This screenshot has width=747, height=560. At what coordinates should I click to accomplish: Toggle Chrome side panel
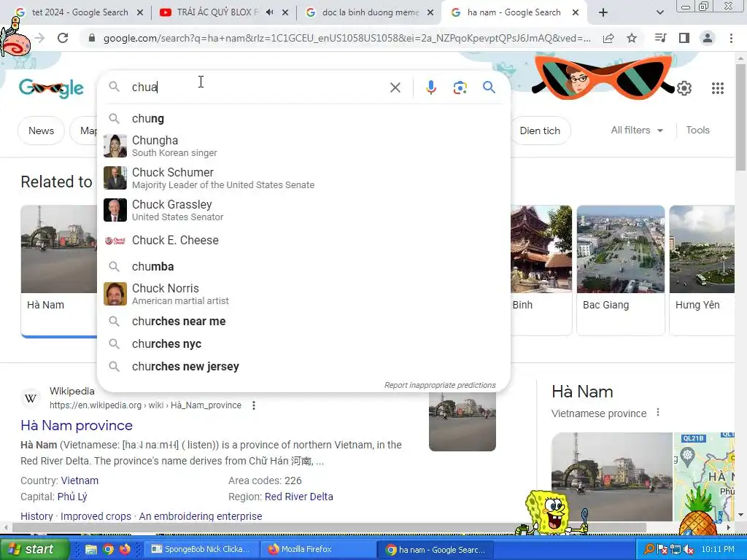(x=684, y=38)
